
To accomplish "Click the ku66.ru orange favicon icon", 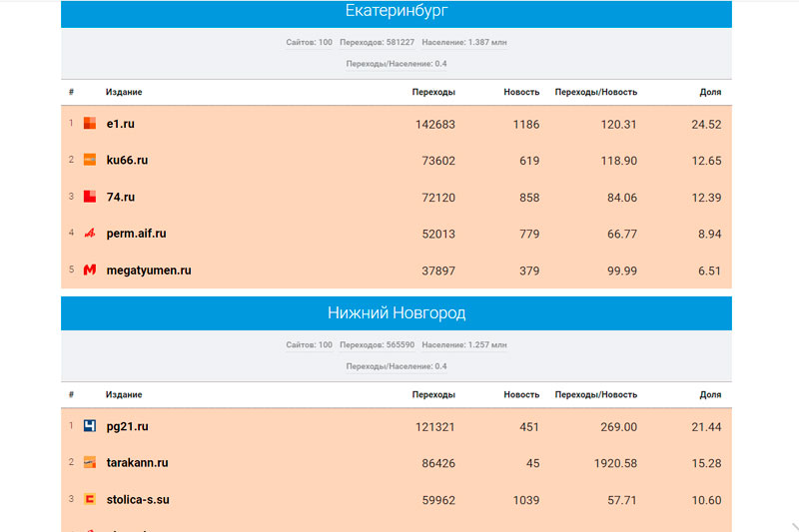I will (90, 161).
